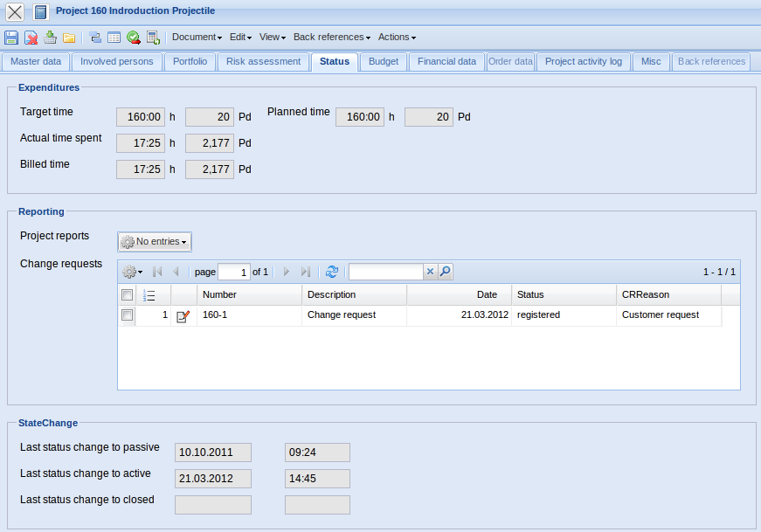Screen dimensions: 761x532
Task: Open the Project reports No entries dropdown
Action: pos(155,242)
